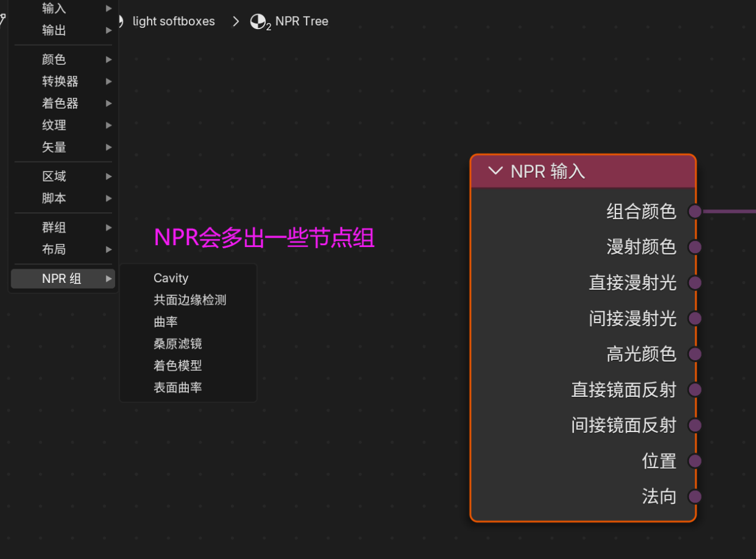This screenshot has height=559, width=756.
Task: Select the NPR 输入 node header
Action: (583, 171)
